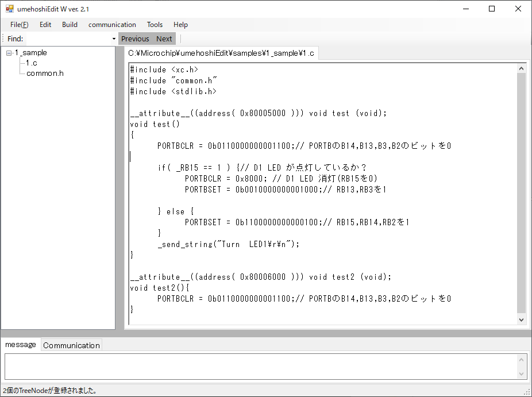Screen dimensions: 532x397
Task: Open the File menu
Action: (19, 25)
